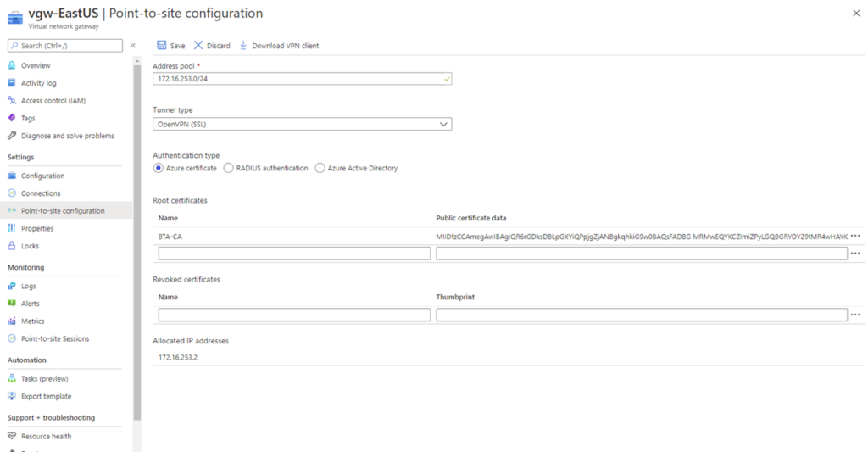868x452 pixels.
Task: Click the new Public certificate data field
Action: pos(642,254)
